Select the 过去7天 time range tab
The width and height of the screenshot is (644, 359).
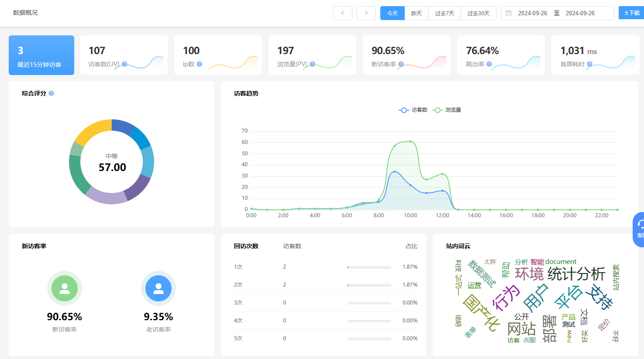pos(444,13)
